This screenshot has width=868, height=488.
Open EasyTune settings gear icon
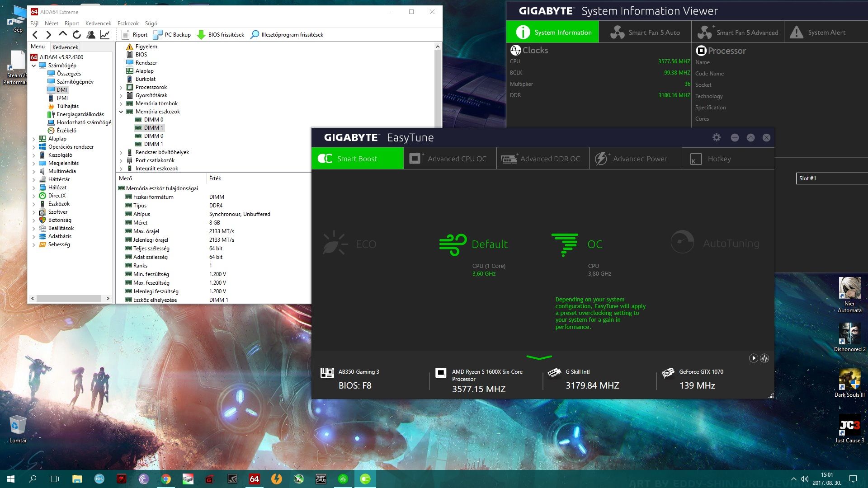tap(717, 137)
